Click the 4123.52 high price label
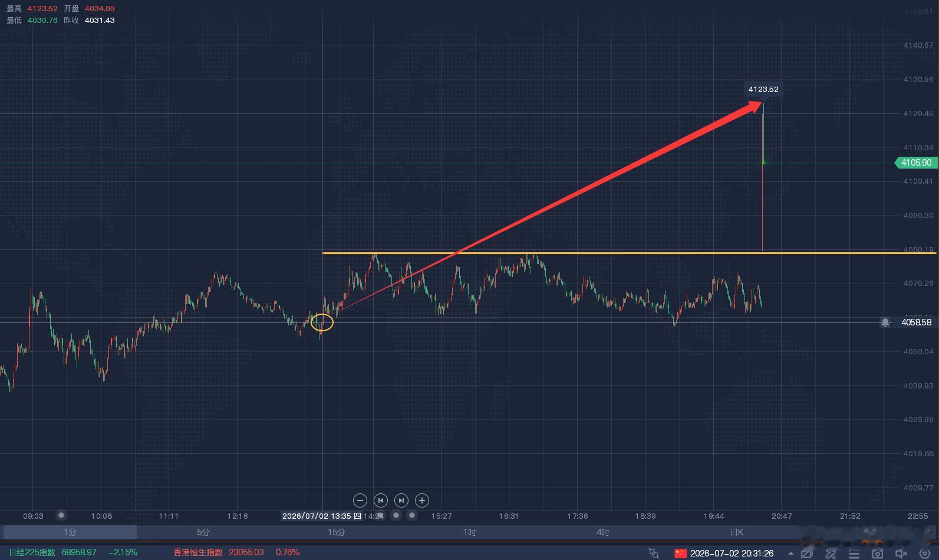 click(763, 90)
